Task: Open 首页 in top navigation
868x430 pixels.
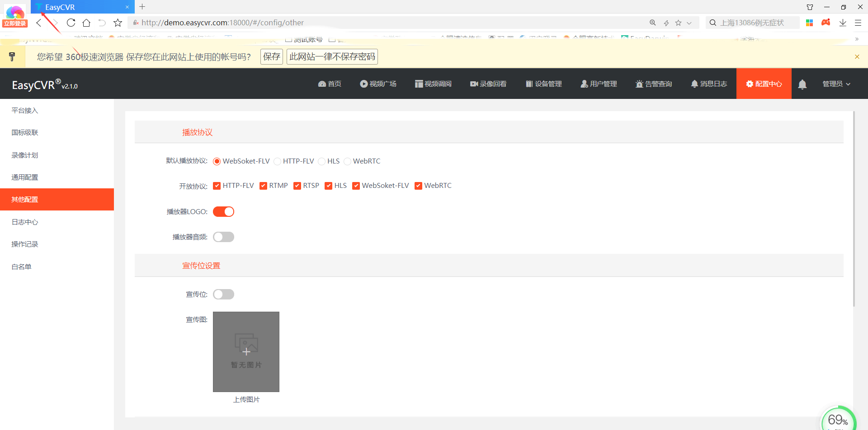Action: pos(330,84)
